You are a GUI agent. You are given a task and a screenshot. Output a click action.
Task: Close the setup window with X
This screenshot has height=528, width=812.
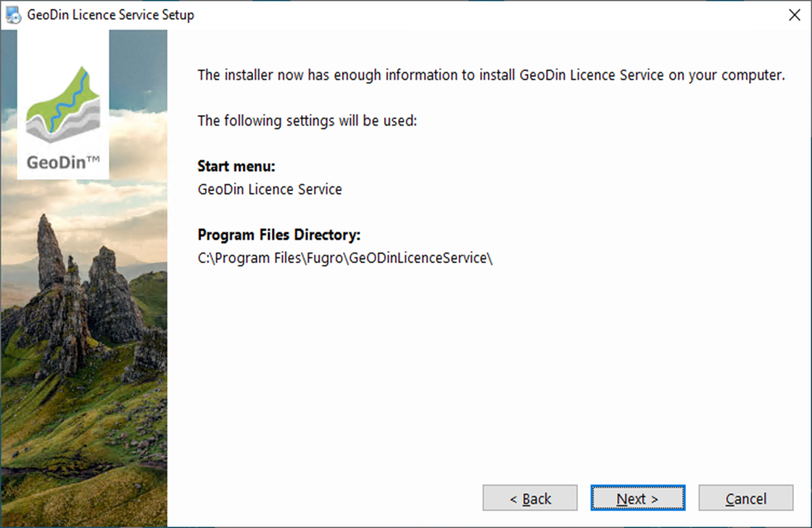pyautogui.click(x=794, y=15)
